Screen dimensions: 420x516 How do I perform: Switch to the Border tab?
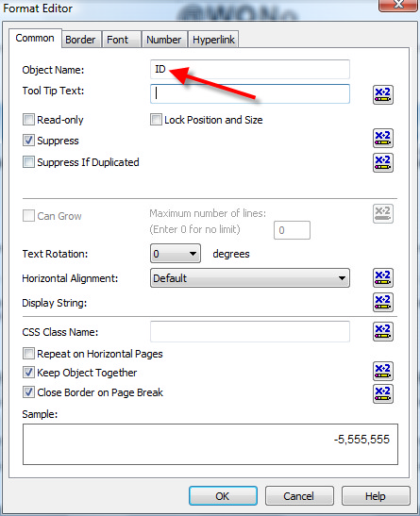click(80, 40)
